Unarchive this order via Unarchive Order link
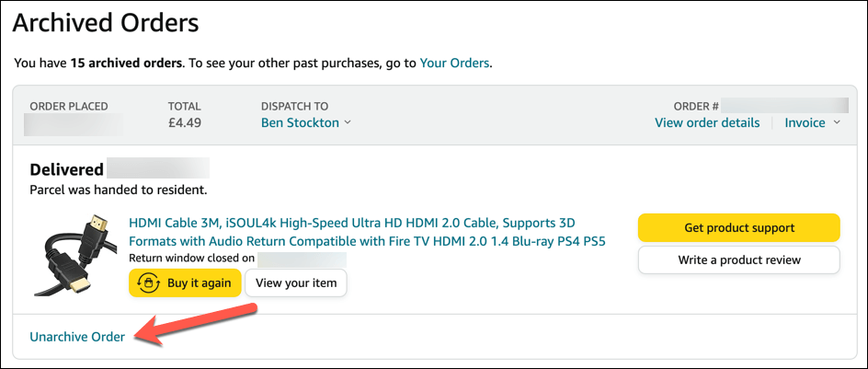Screen dimensions: 868x369 [77, 337]
